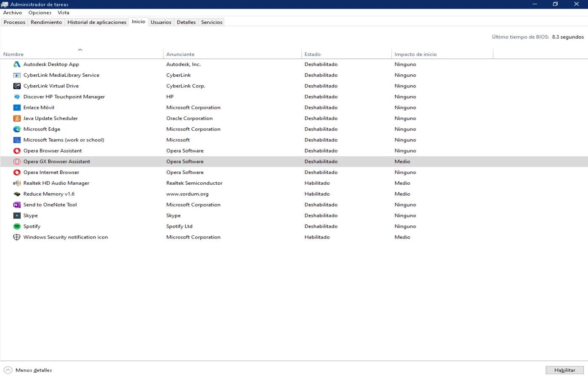Select the Opera Internet Browser name
Image resolution: width=588 pixels, height=378 pixels.
(51, 172)
